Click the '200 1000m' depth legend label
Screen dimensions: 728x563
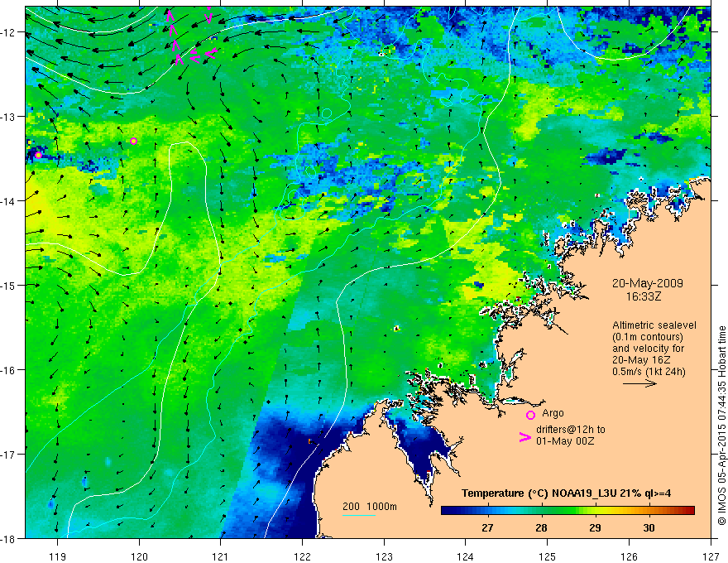click(x=370, y=507)
